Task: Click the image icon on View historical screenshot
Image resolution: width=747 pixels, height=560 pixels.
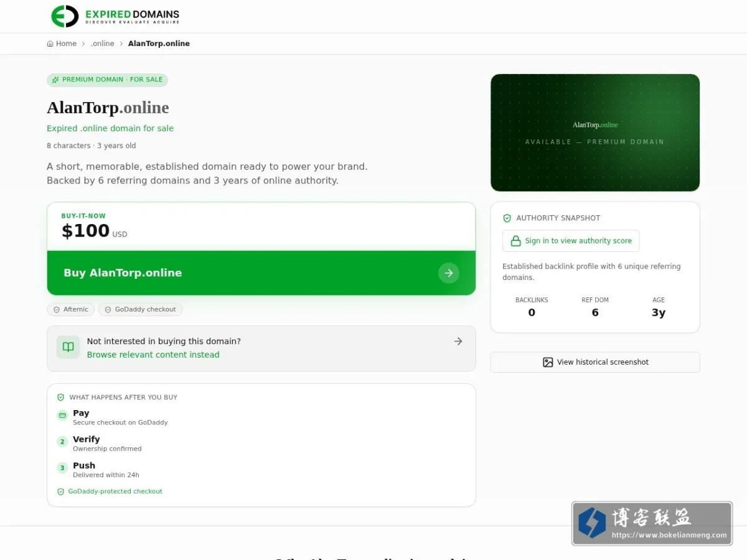Action: pos(548,362)
